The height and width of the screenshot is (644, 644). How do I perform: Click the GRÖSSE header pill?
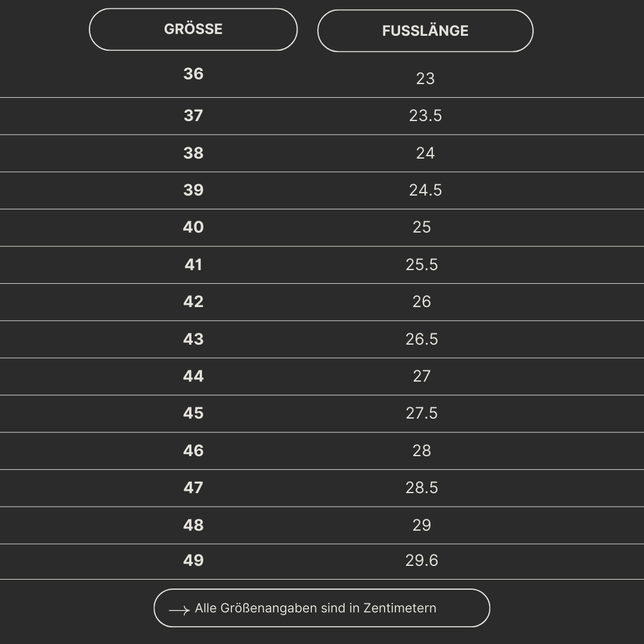(x=193, y=29)
